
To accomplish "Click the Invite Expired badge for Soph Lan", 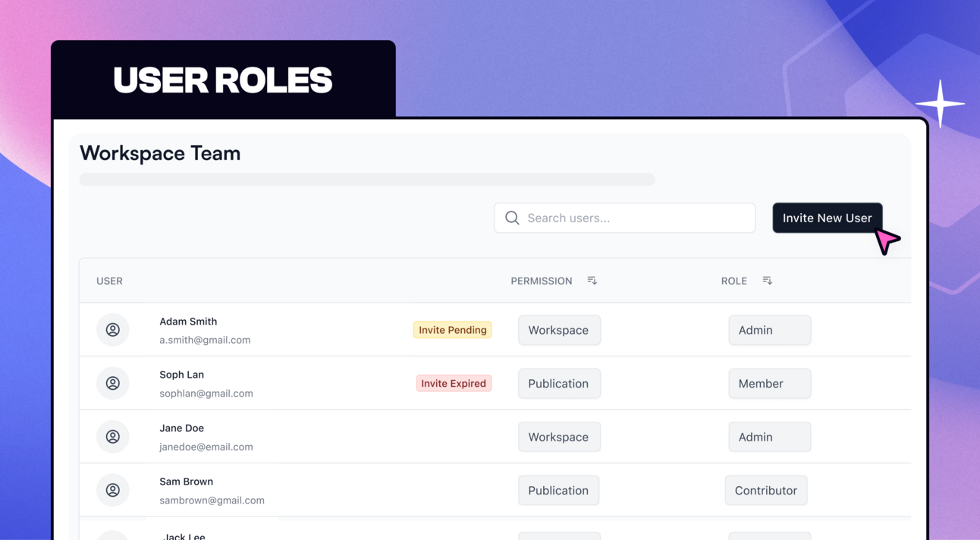I will (454, 383).
